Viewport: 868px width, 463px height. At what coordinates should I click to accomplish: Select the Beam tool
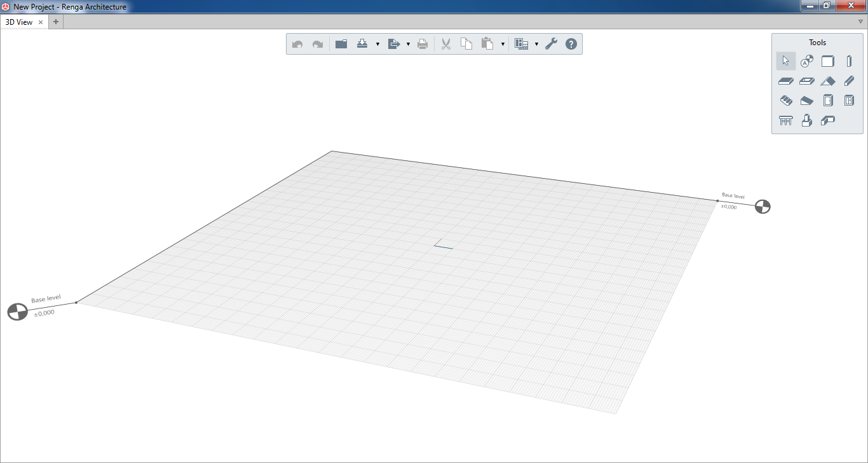click(849, 81)
